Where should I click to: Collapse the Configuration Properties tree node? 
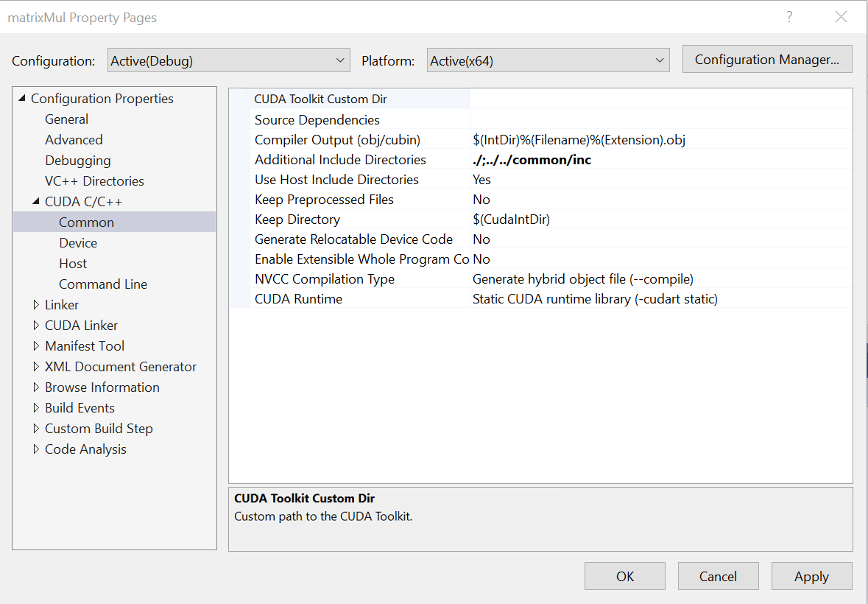pos(22,98)
